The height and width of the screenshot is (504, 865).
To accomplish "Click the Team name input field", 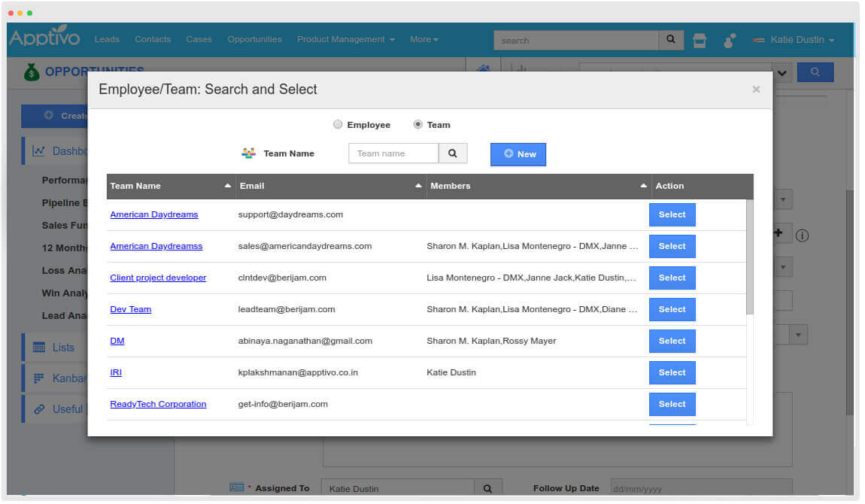I will (393, 153).
